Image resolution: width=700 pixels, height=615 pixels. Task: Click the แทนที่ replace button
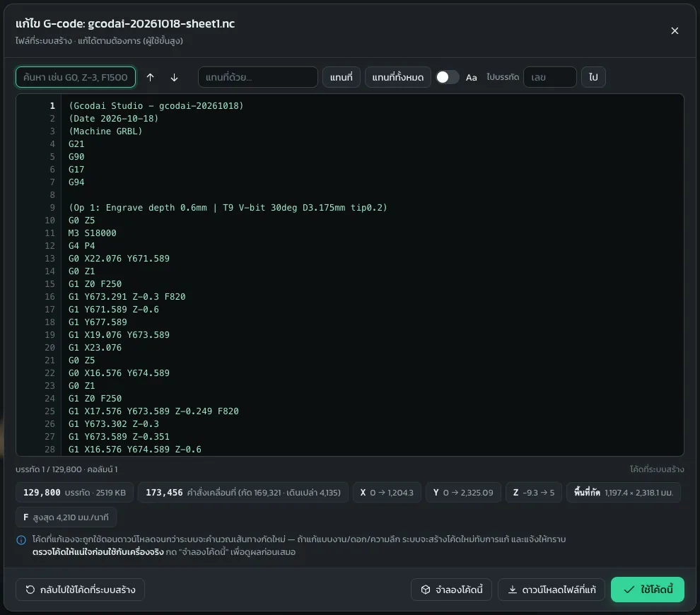341,77
